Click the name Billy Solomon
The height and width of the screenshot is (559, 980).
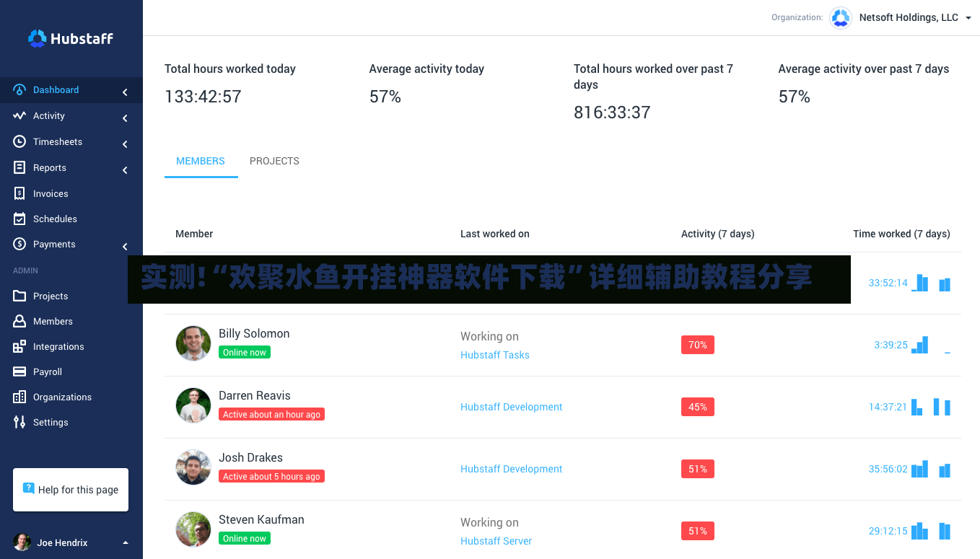[254, 333]
